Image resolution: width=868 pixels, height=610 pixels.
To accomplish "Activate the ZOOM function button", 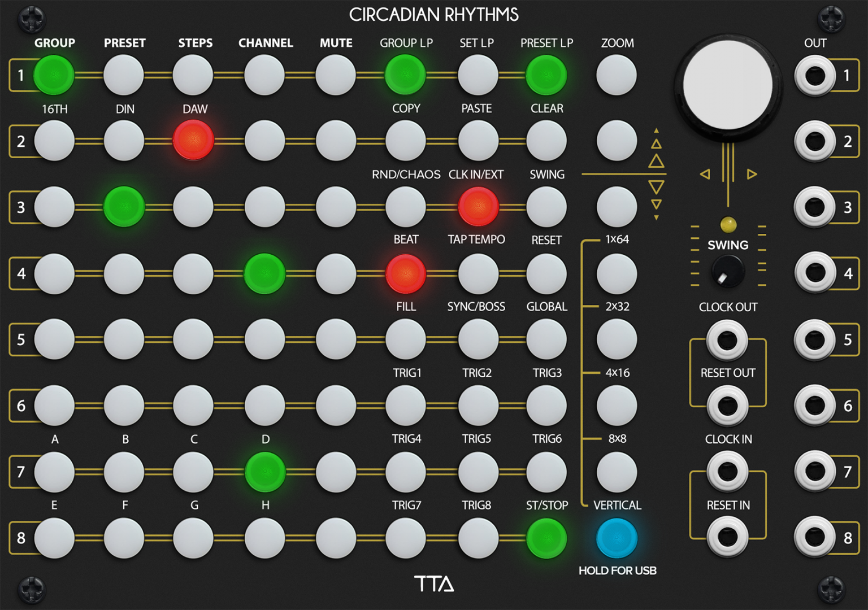I will coord(617,75).
